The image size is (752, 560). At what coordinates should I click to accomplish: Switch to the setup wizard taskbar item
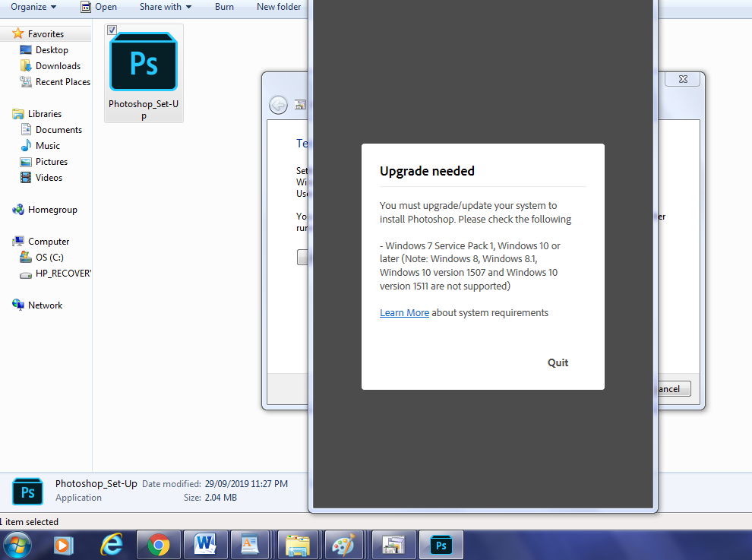[393, 545]
